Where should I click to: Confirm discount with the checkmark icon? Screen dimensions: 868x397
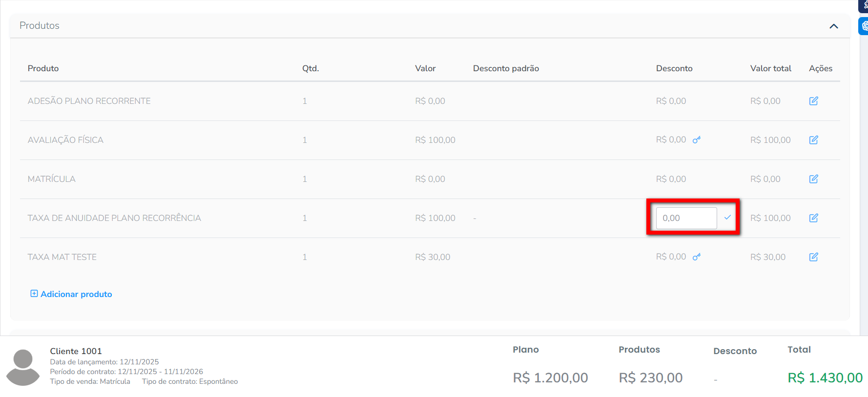coord(727,218)
